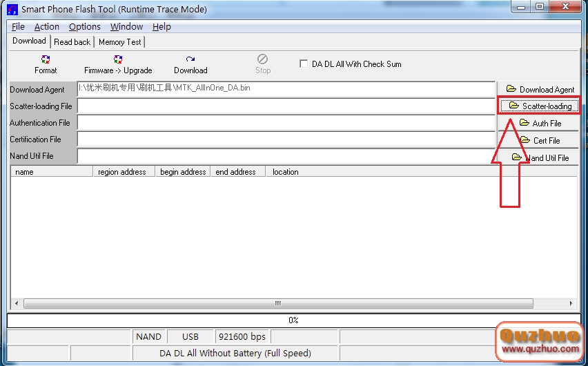This screenshot has width=588, height=366.
Task: Select the Download tab
Action: pos(29,41)
